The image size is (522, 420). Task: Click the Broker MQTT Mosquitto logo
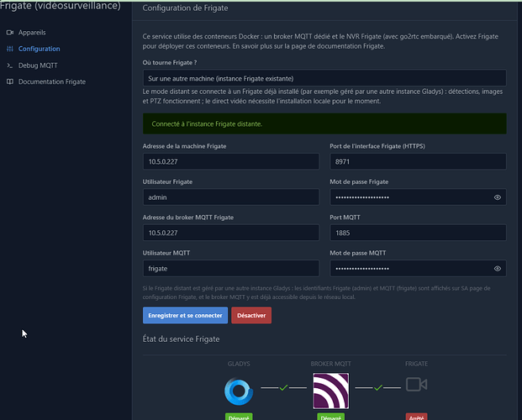(x=330, y=391)
